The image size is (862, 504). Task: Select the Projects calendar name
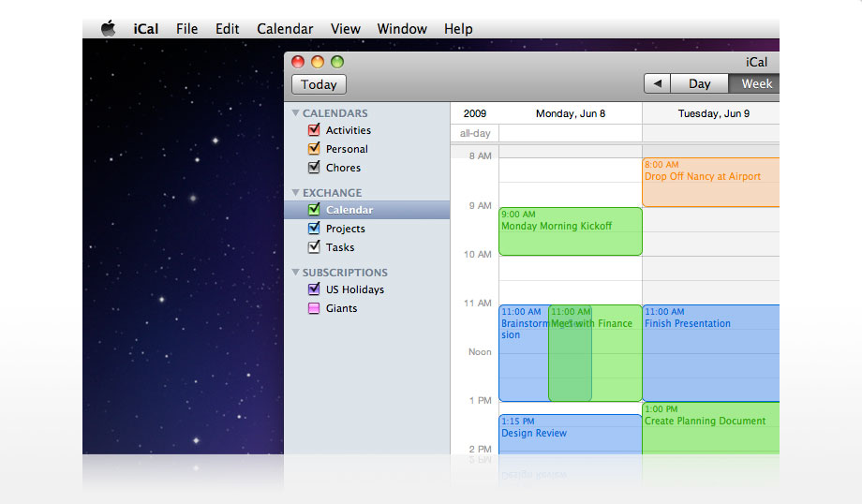pos(345,229)
